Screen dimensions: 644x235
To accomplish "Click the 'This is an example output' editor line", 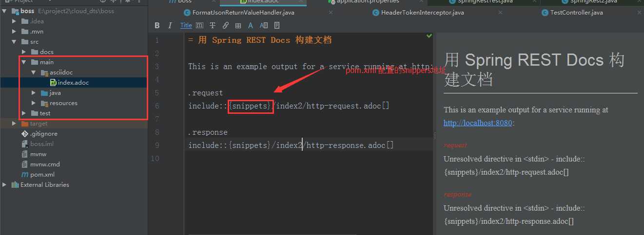I will [x=311, y=67].
